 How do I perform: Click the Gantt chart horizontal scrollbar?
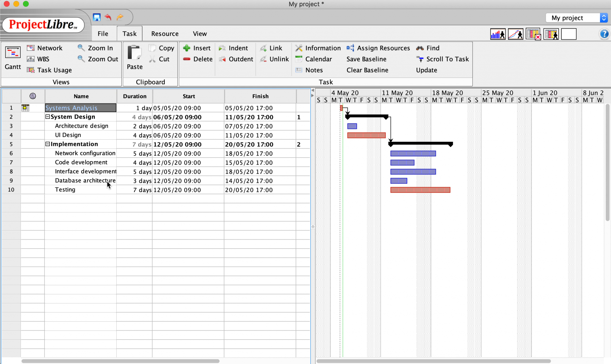pyautogui.click(x=433, y=361)
